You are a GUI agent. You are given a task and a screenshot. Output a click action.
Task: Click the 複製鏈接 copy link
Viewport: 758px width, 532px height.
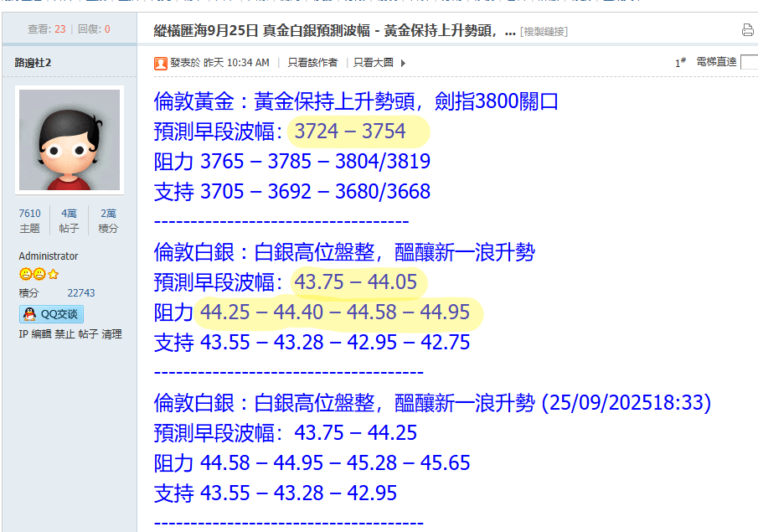[544, 32]
